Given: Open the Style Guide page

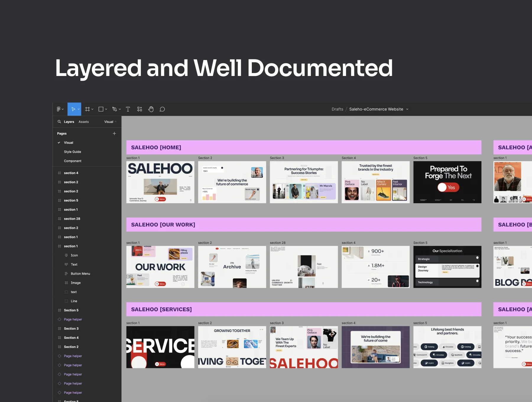Looking at the screenshot, I should [72, 152].
